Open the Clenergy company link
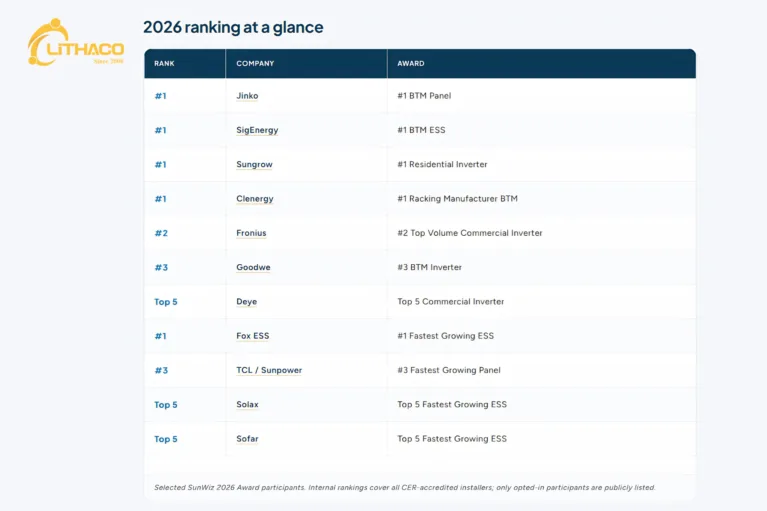 pos(255,199)
